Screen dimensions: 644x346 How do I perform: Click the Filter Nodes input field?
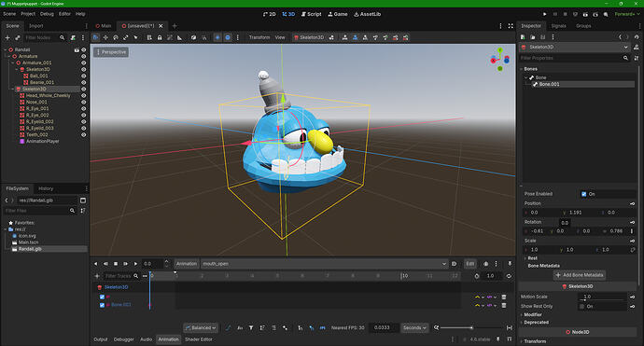tap(45, 37)
